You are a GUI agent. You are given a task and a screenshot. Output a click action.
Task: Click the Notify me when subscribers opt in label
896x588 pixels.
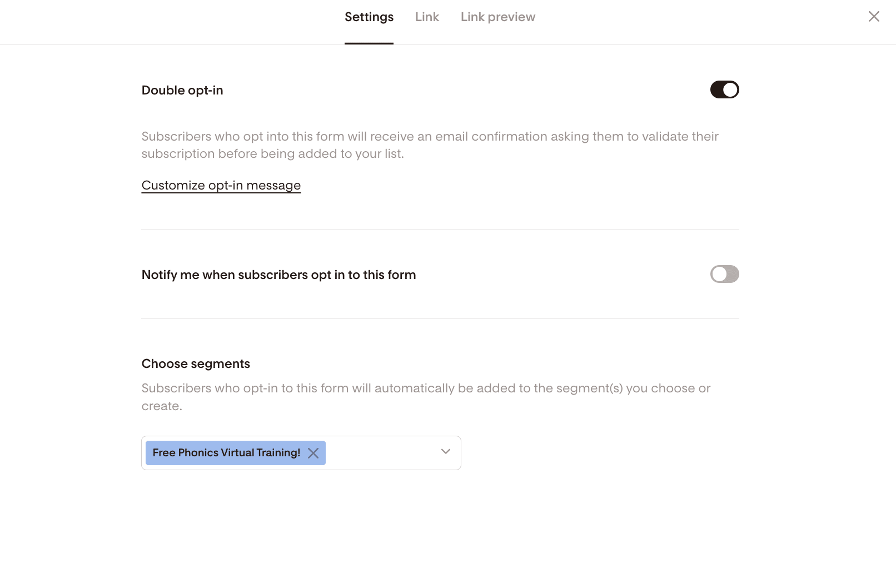pos(278,275)
